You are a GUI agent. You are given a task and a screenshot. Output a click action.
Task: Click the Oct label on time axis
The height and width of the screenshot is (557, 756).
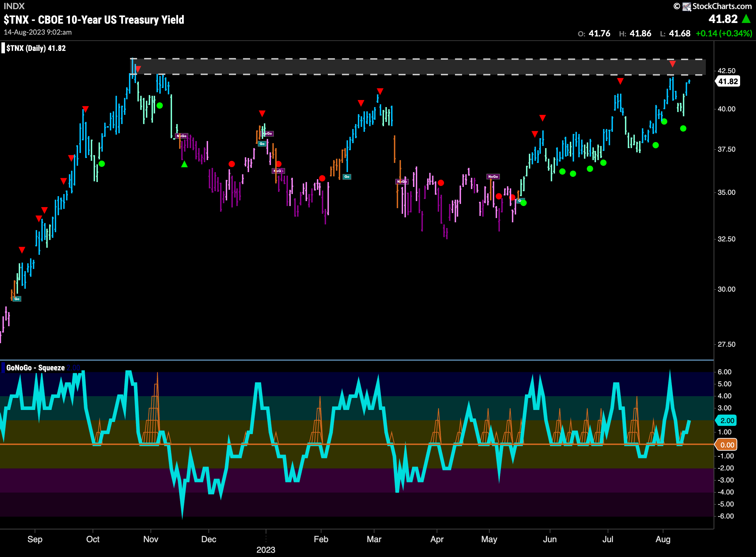pos(93,539)
